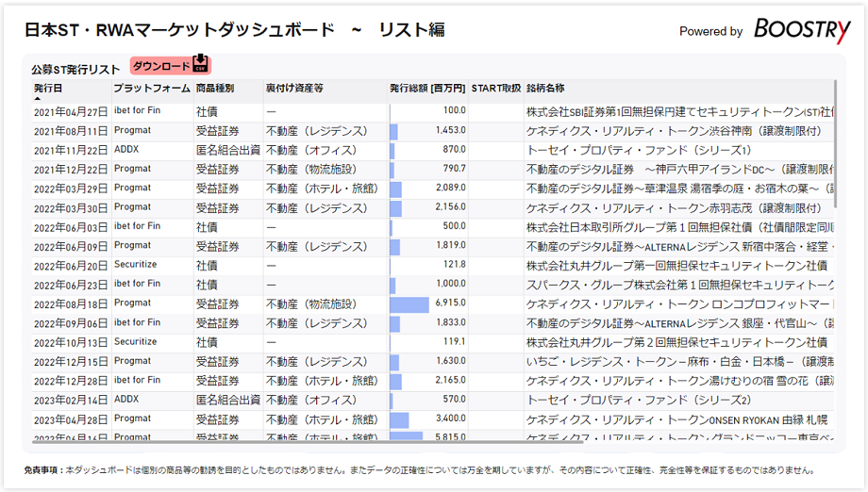Click the horizontal scrollbar below the table
This screenshot has width=868, height=492.
coord(308,442)
